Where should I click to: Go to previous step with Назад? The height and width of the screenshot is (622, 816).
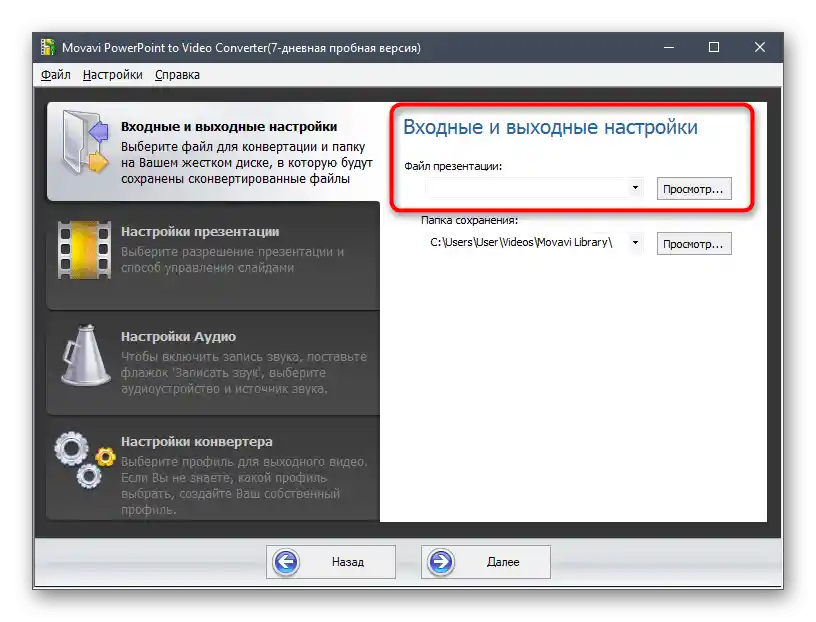point(331,562)
